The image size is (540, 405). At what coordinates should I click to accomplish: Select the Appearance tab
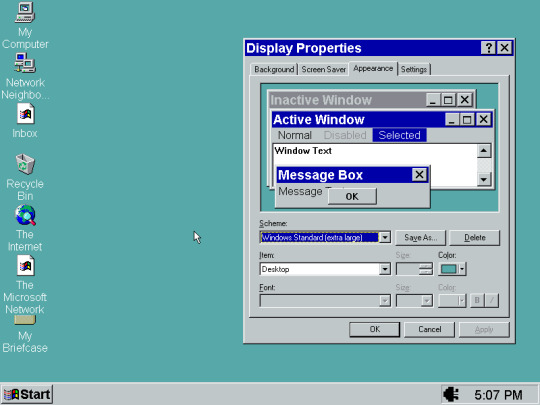[373, 69]
